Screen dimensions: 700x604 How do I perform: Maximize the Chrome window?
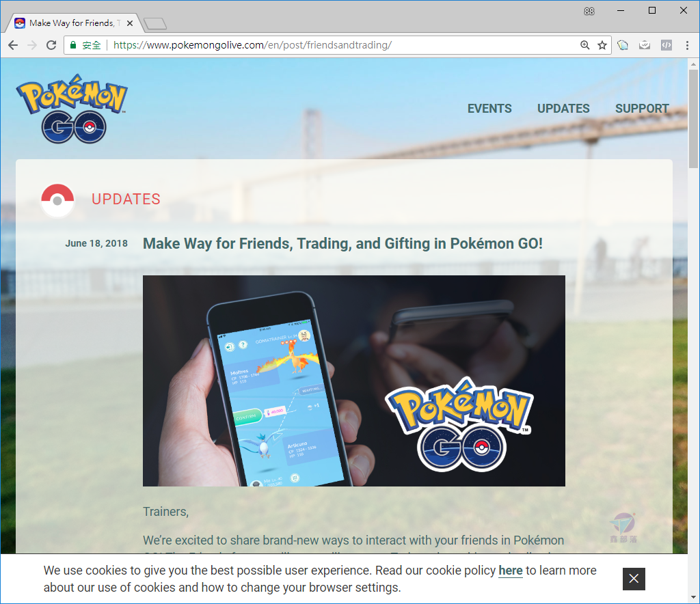pyautogui.click(x=652, y=11)
